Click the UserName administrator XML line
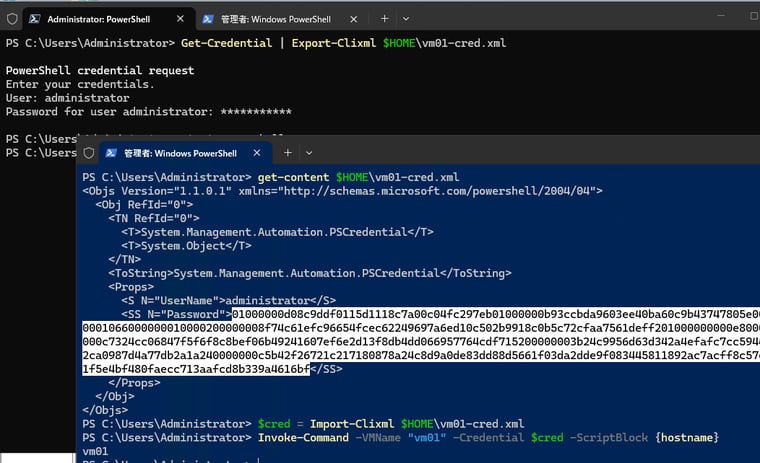 click(228, 301)
